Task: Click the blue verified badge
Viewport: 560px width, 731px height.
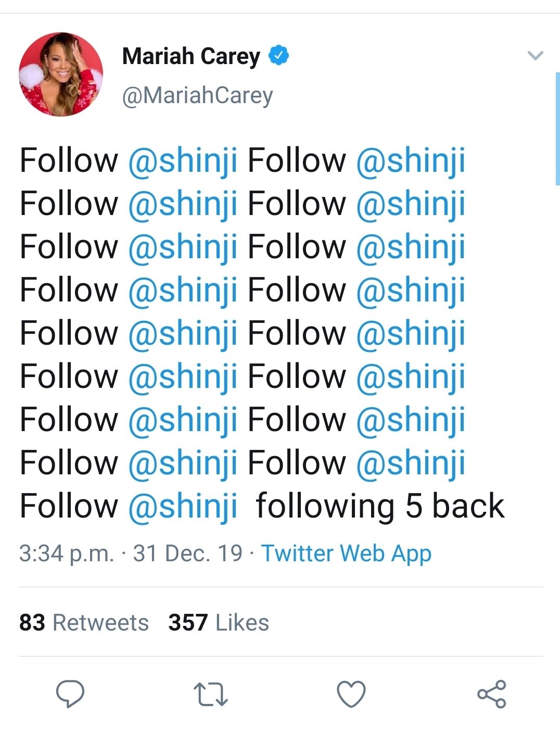Action: (x=278, y=55)
